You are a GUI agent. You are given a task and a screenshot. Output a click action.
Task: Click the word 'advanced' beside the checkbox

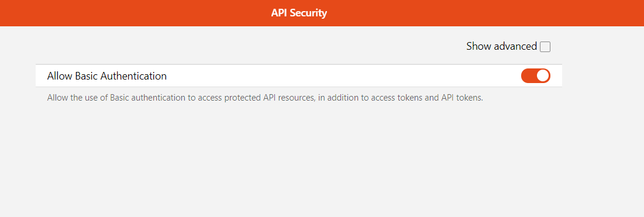[515, 46]
